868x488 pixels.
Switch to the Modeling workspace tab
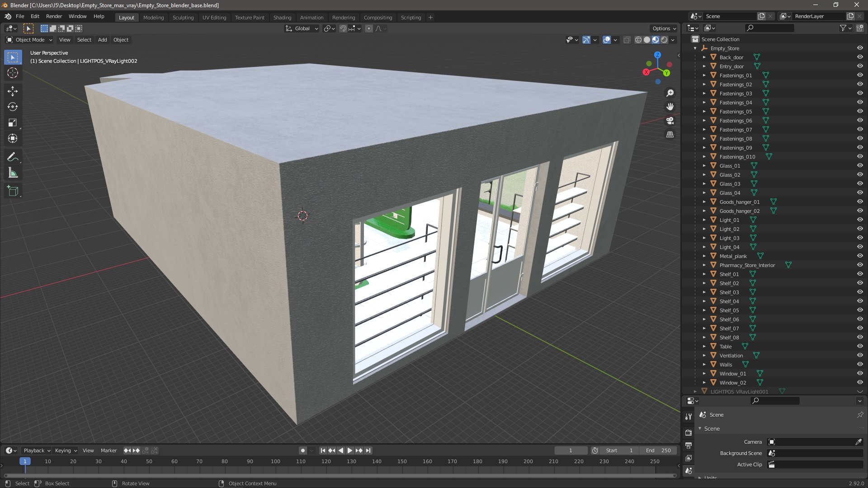[153, 18]
